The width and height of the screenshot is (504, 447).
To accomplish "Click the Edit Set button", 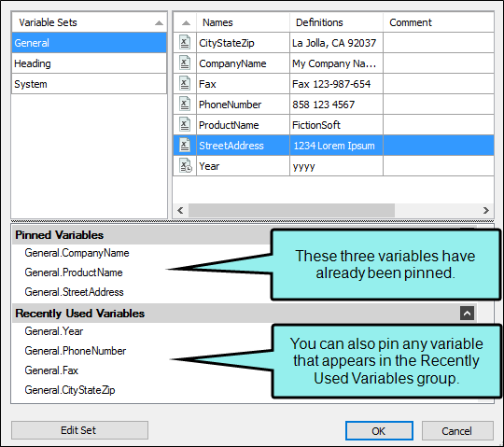I will (x=79, y=430).
